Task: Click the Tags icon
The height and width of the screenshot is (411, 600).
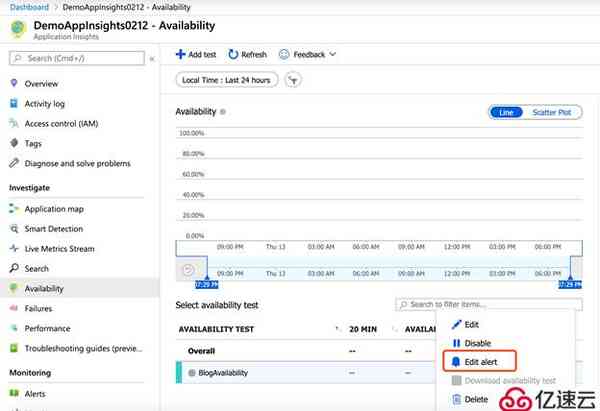Action: 14,143
